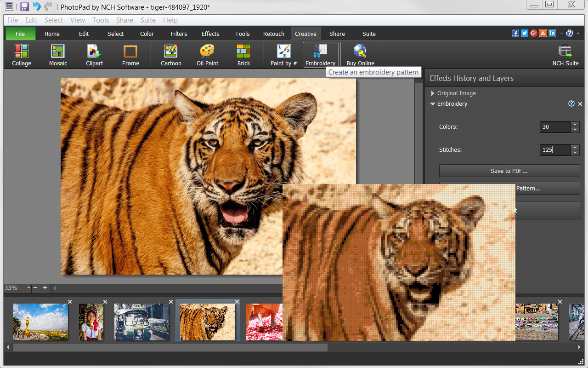Screen dimensions: 588x368
Task: Select the Brick effect
Action: [243, 54]
